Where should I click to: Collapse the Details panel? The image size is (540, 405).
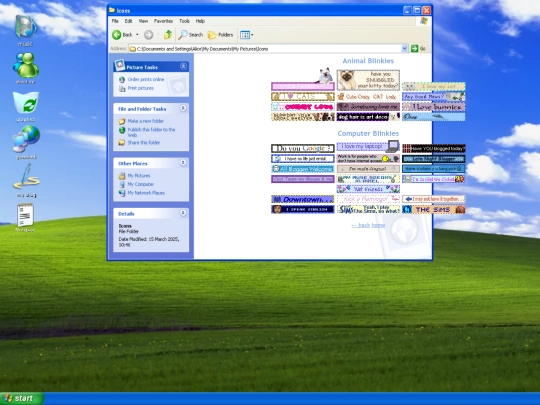click(x=183, y=213)
